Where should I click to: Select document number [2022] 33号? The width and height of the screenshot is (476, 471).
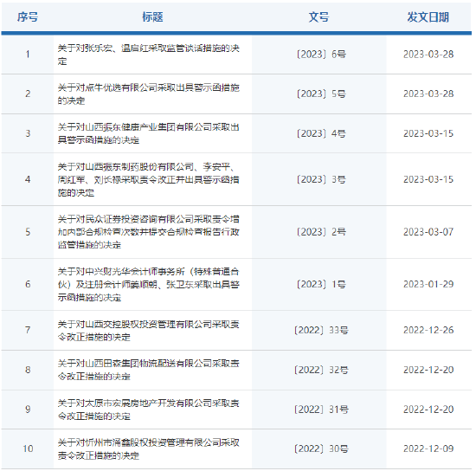pos(321,331)
